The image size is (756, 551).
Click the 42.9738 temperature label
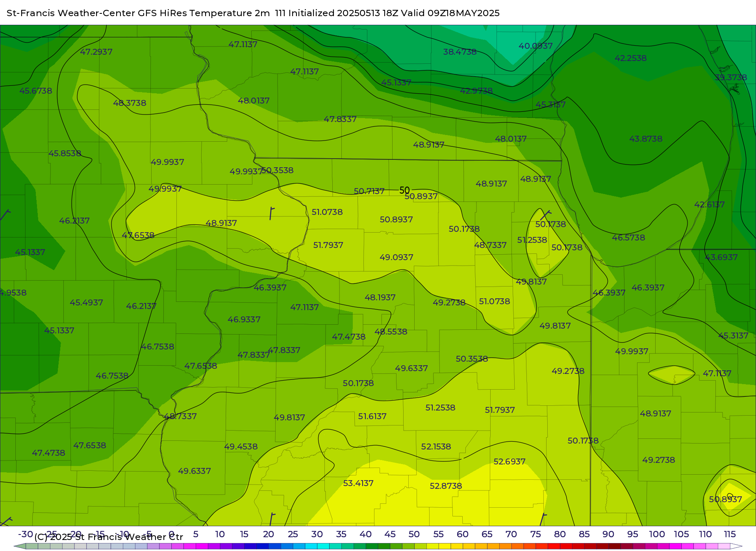coord(476,91)
